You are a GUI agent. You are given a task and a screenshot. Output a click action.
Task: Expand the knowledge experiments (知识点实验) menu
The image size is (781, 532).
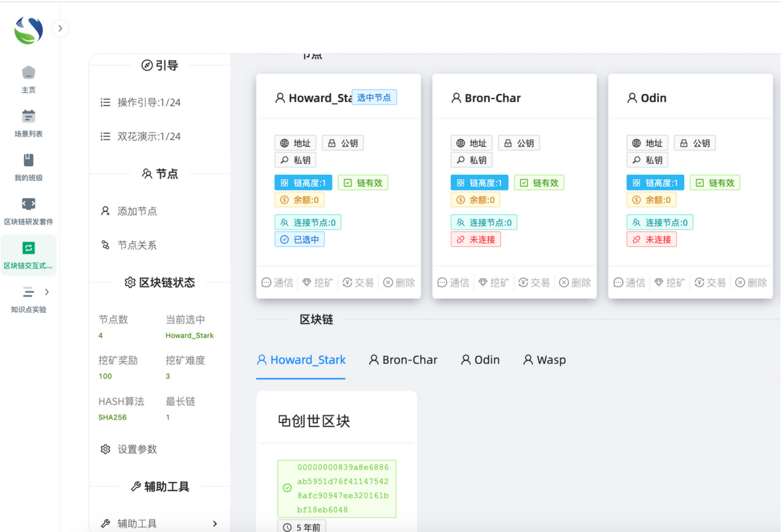point(47,292)
